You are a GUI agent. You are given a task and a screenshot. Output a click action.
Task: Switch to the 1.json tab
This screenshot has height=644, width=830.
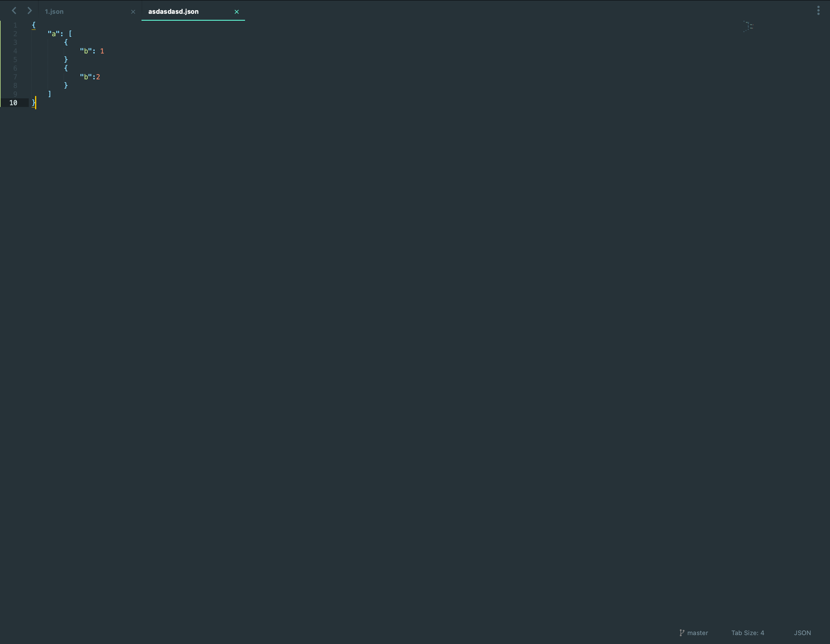[x=54, y=12]
